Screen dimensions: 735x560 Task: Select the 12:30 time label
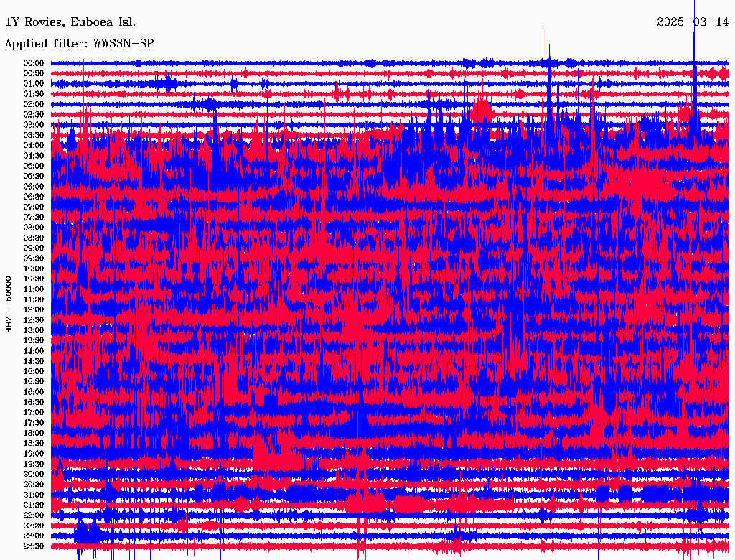tap(33, 320)
